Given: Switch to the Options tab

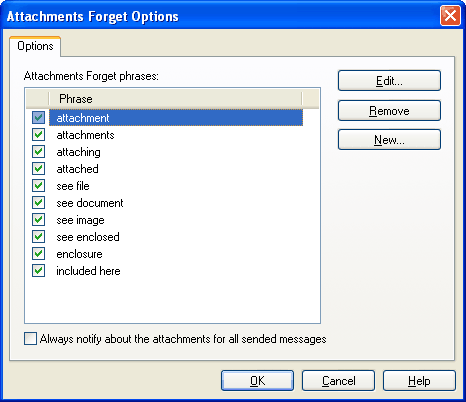Looking at the screenshot, I should click(35, 46).
